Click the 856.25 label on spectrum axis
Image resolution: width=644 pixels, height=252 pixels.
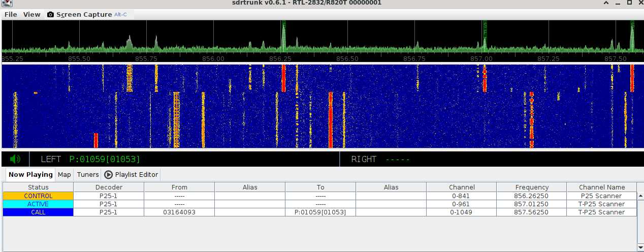pyautogui.click(x=280, y=58)
